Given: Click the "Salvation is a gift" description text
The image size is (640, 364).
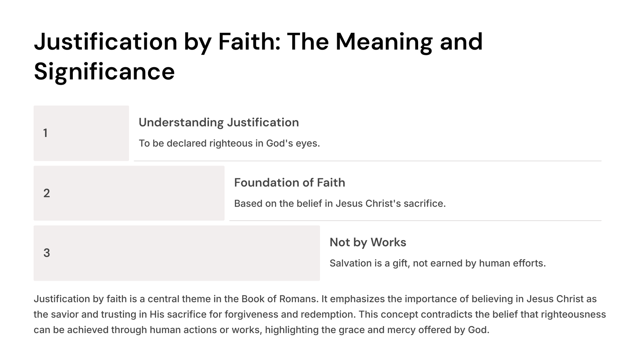Looking at the screenshot, I should 437,263.
